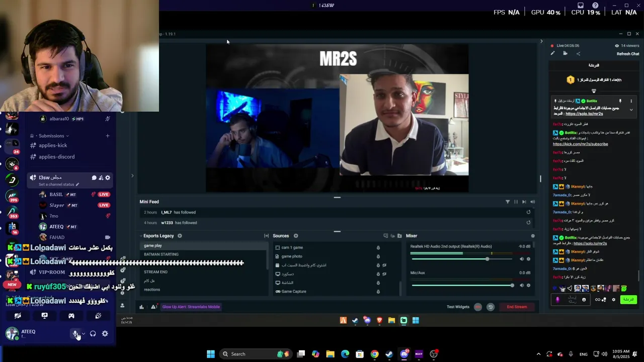Collapse pinned BotRix message chevron

[x=631, y=110]
